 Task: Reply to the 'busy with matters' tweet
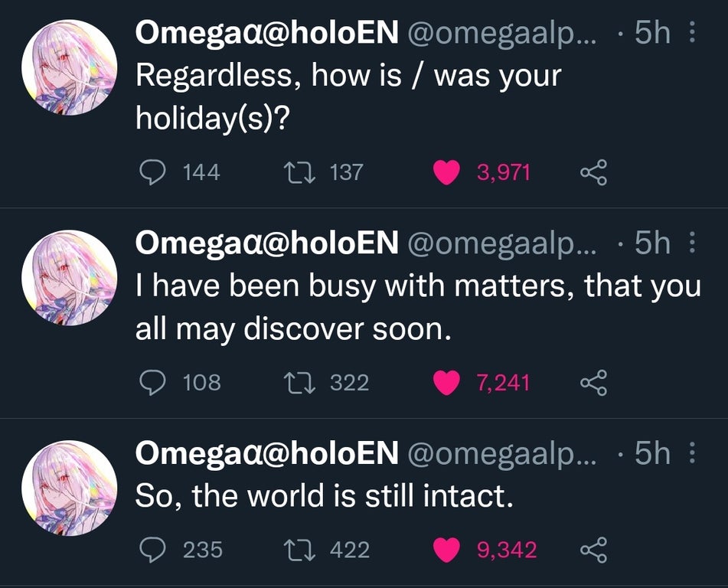(x=152, y=383)
